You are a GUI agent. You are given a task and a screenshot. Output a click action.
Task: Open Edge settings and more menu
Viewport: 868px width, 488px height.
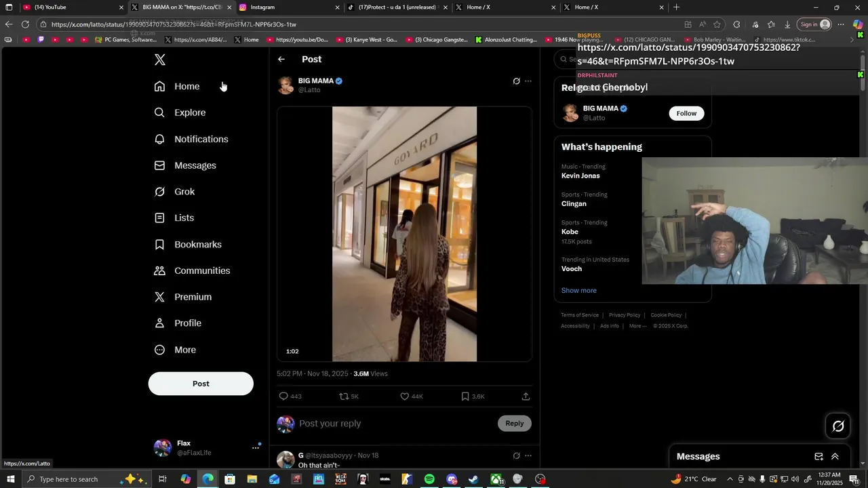[x=841, y=24]
